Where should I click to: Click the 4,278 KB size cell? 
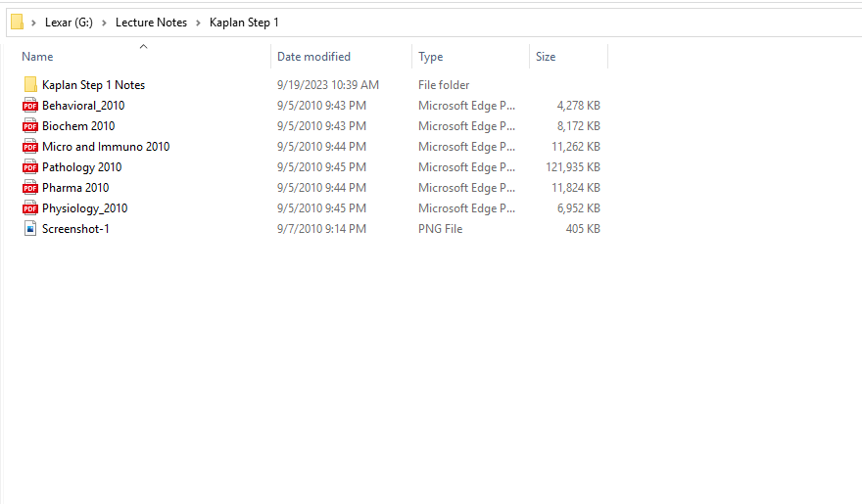click(x=578, y=106)
